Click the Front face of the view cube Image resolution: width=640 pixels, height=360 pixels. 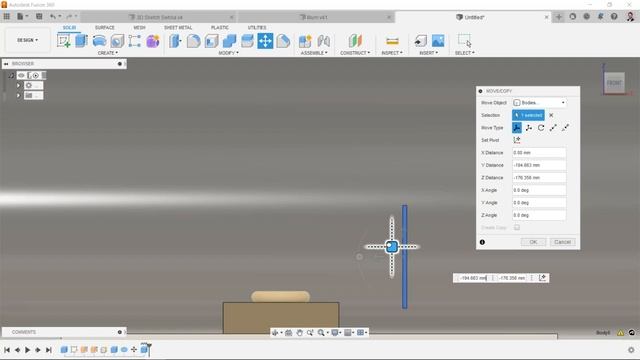click(614, 83)
